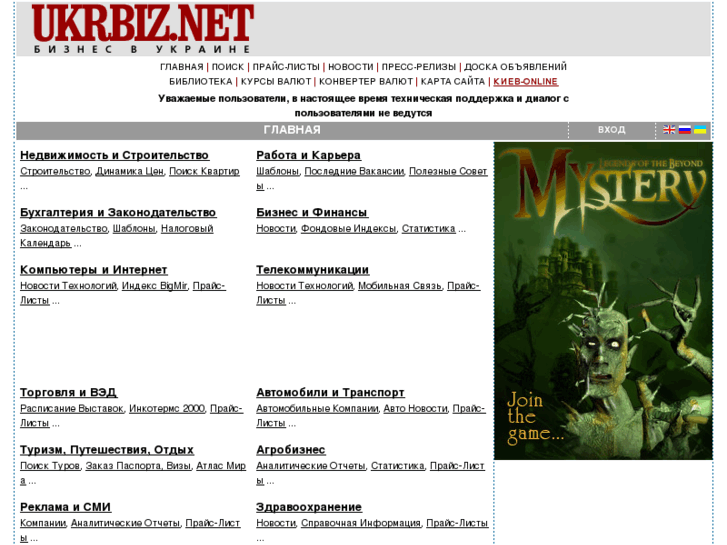Open the БИБЛИОТЕКА menu item
This screenshot has height=545, width=727.
click(201, 82)
